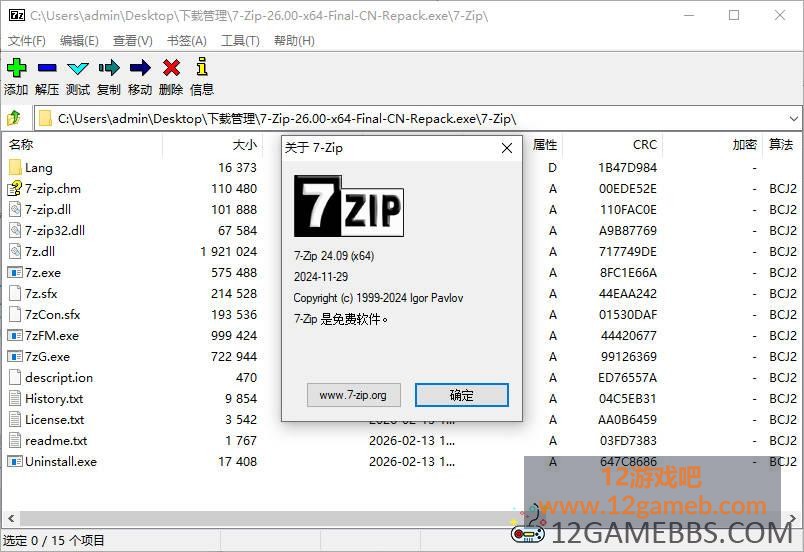The width and height of the screenshot is (804, 552).
Task: Click size value 1 921 024
Action: click(x=228, y=251)
